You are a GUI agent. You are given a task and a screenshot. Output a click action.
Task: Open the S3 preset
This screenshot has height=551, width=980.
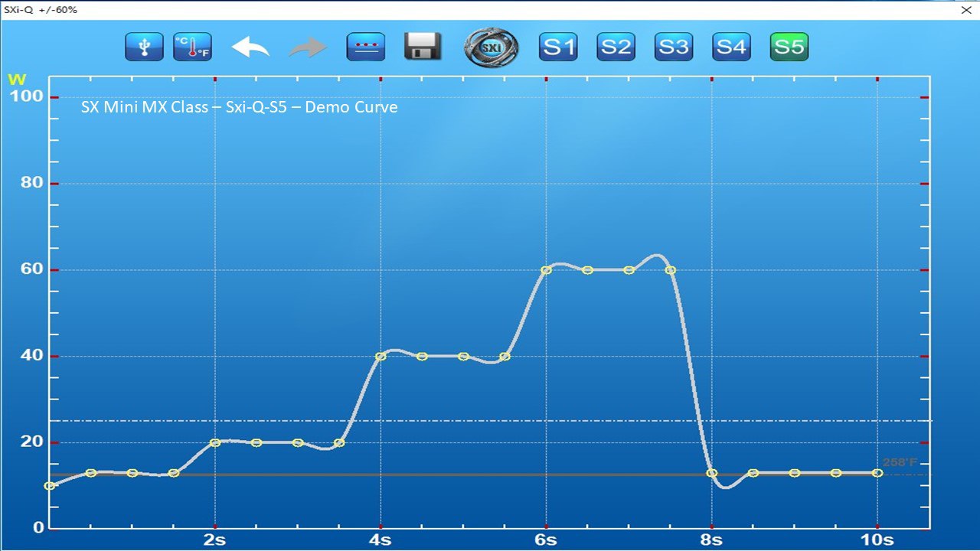coord(674,47)
